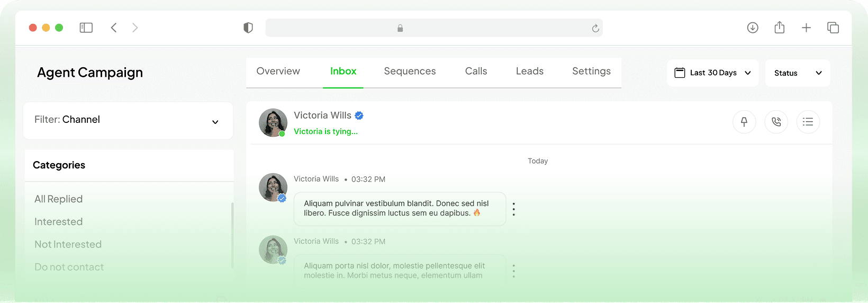Click the categories list scrollbar

232,233
